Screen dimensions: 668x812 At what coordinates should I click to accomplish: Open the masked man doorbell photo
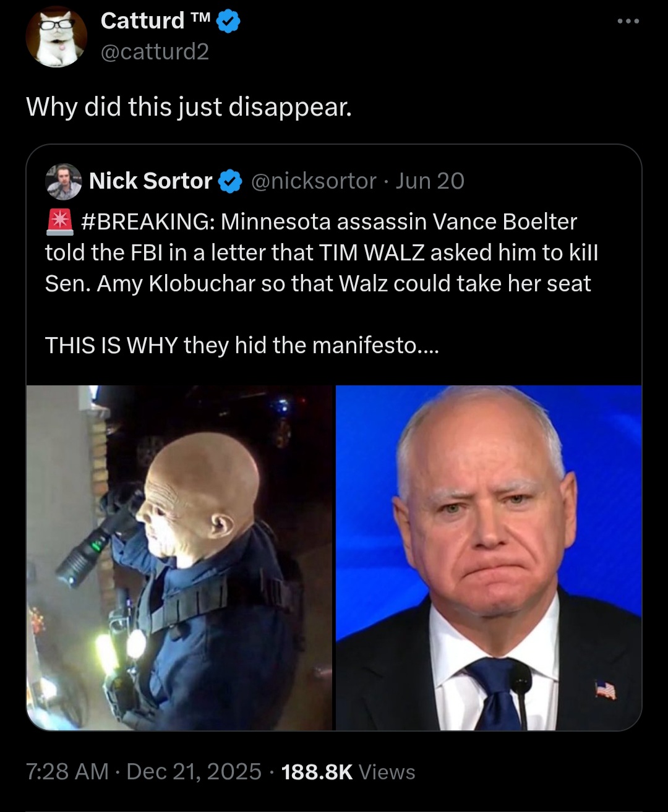(x=179, y=558)
